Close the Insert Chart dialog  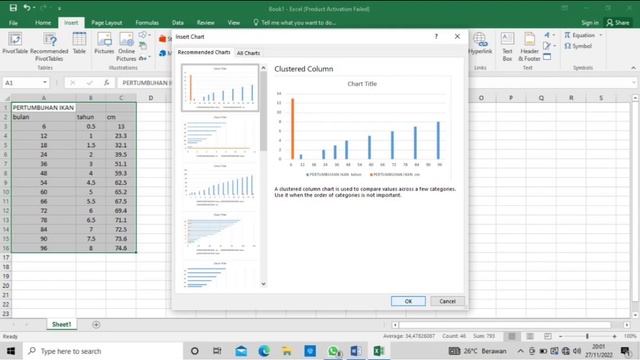click(457, 37)
